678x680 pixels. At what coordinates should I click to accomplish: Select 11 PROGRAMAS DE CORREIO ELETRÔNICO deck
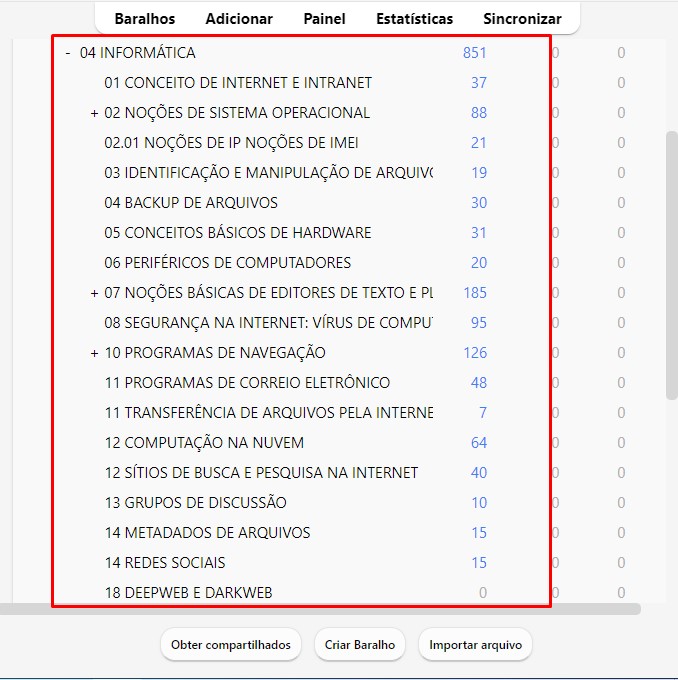click(247, 382)
